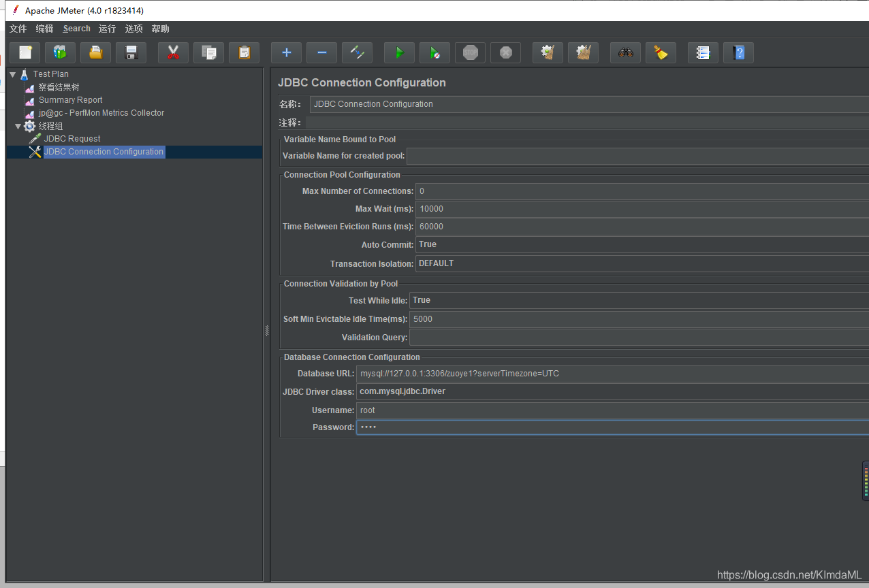Click the Open file folder icon
The width and height of the screenshot is (869, 588).
(x=96, y=52)
